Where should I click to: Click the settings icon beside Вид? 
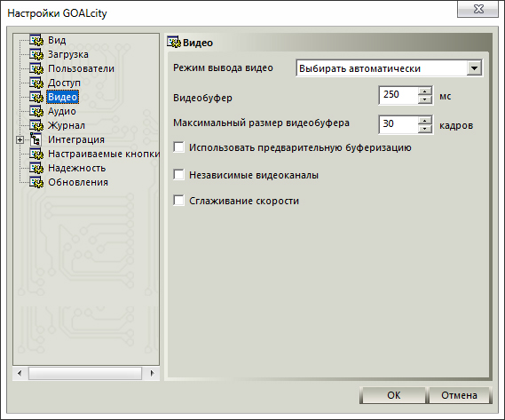point(36,40)
